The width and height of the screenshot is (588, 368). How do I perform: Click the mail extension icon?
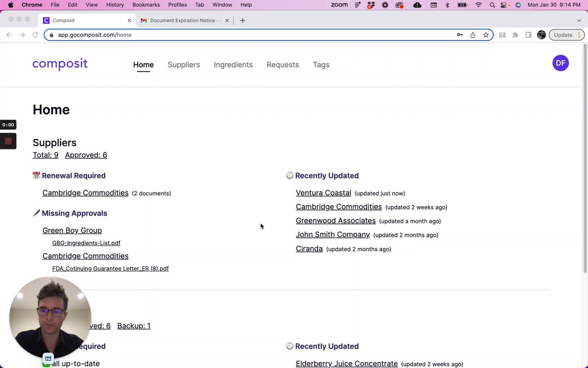[x=502, y=35]
